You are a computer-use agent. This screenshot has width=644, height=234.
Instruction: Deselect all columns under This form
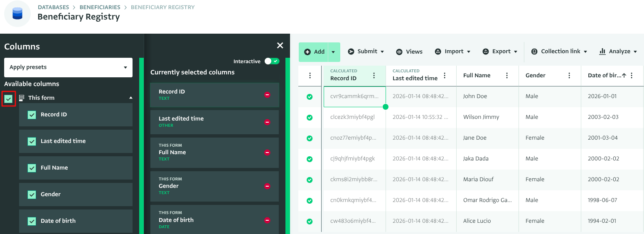pyautogui.click(x=9, y=99)
